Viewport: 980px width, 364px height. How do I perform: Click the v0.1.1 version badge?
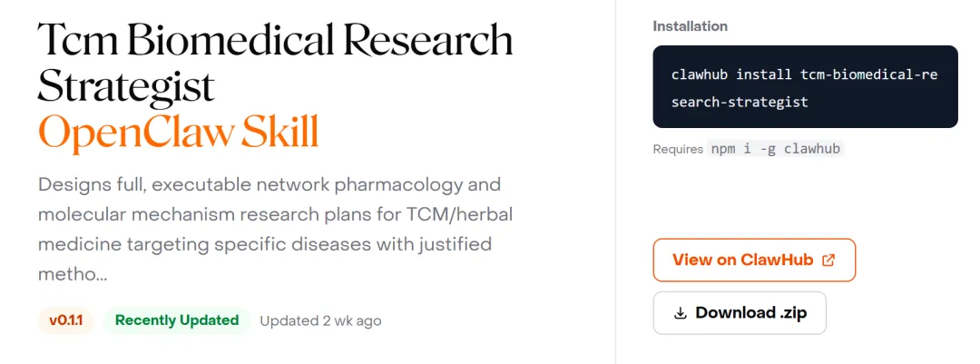click(x=65, y=320)
